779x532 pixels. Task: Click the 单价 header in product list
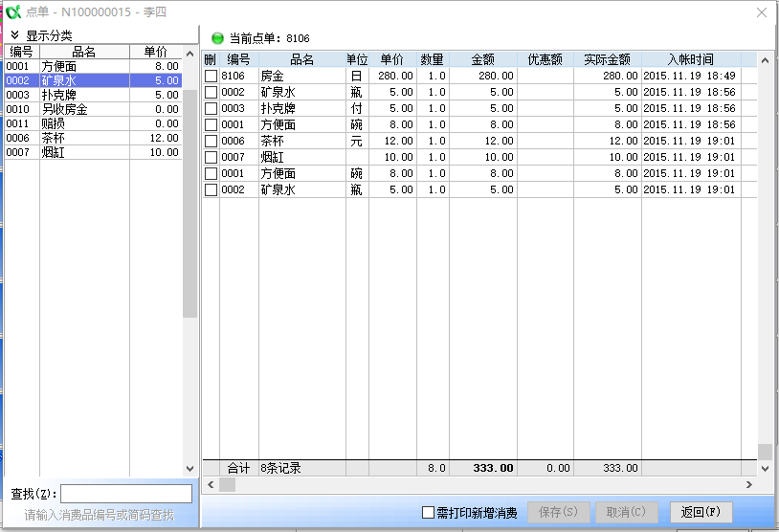(155, 52)
